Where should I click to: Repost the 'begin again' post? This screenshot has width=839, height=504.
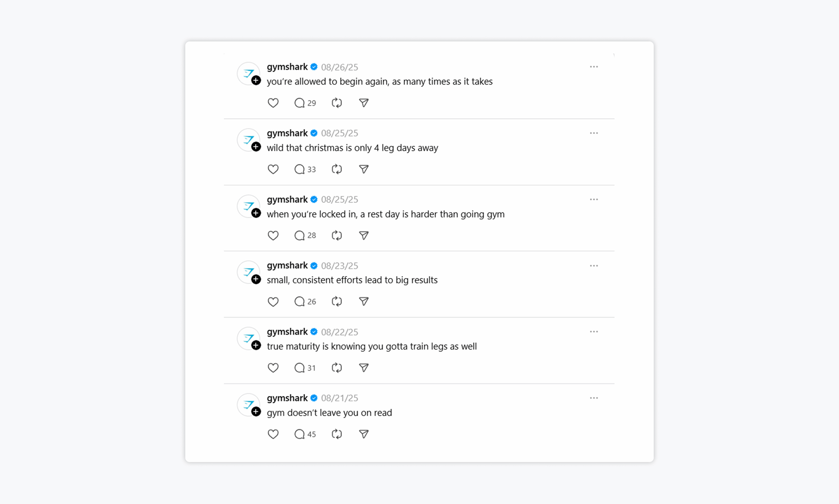tap(337, 103)
